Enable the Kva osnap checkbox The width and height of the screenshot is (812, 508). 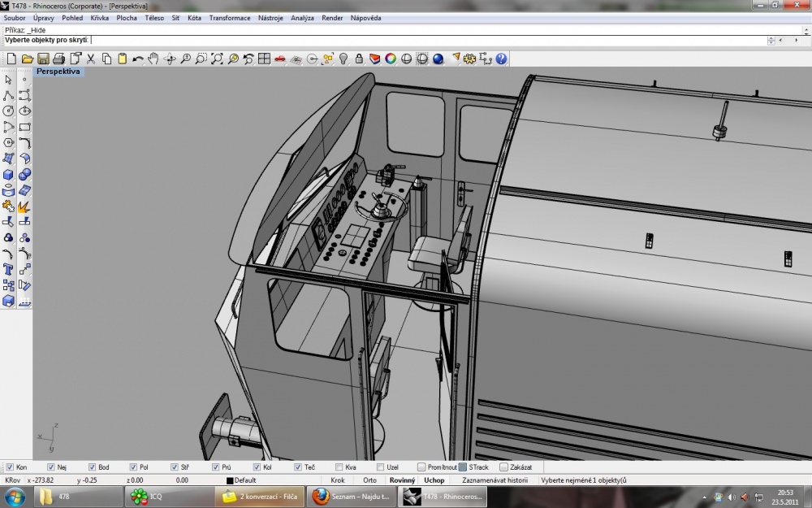click(x=339, y=467)
